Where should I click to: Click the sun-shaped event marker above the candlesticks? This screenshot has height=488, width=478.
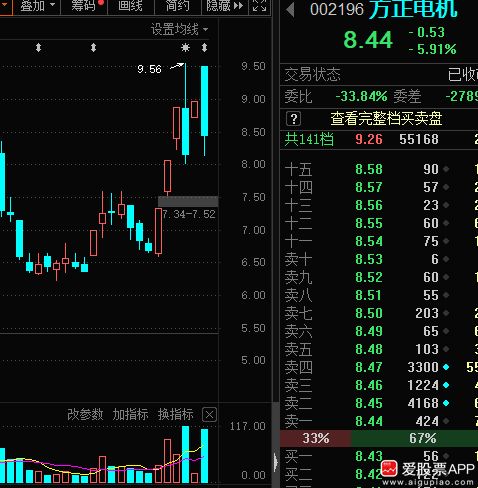[185, 48]
